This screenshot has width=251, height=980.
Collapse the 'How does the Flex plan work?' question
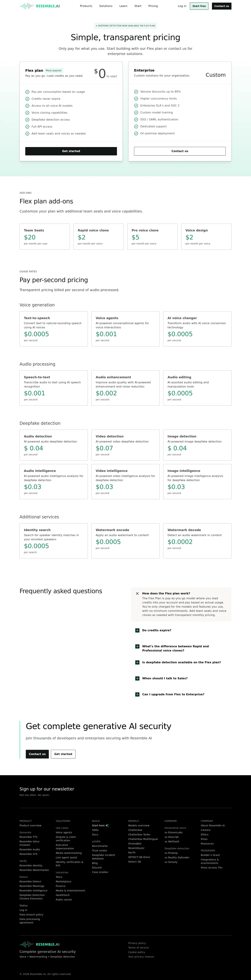tap(137, 594)
